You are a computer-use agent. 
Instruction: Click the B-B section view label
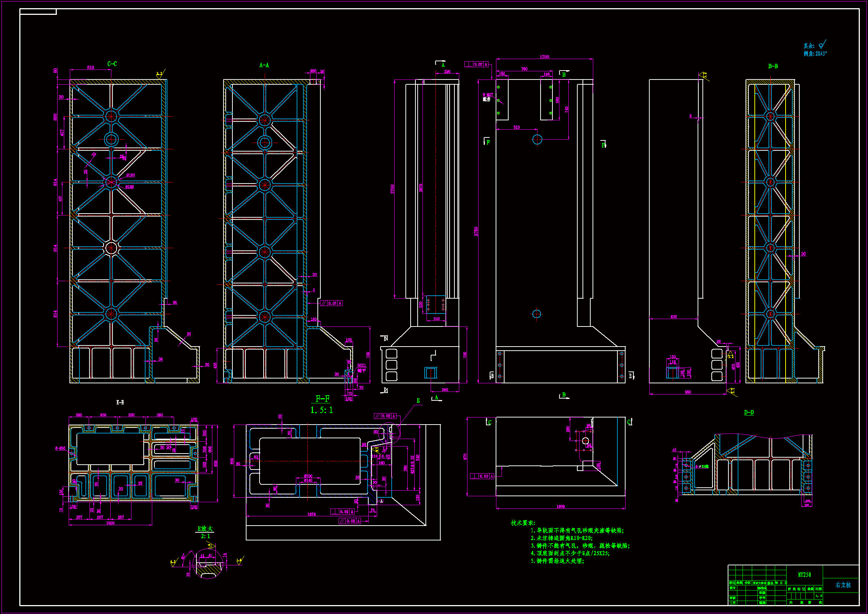click(x=773, y=66)
